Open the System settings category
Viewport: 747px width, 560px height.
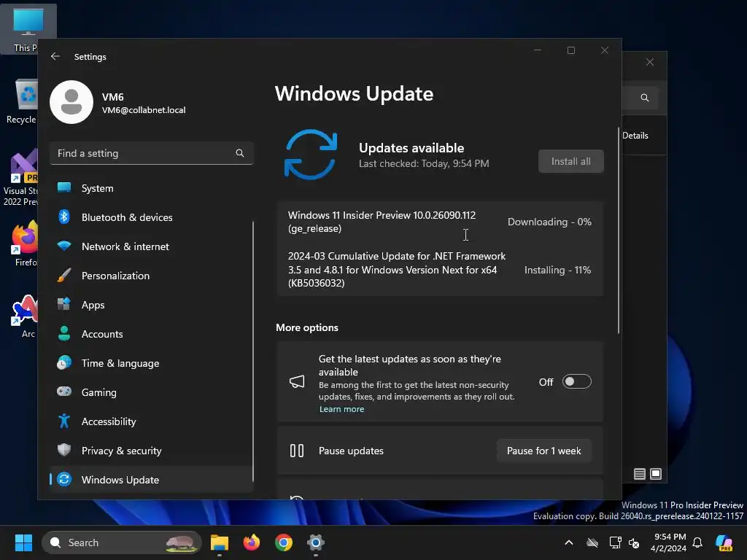(x=151, y=188)
